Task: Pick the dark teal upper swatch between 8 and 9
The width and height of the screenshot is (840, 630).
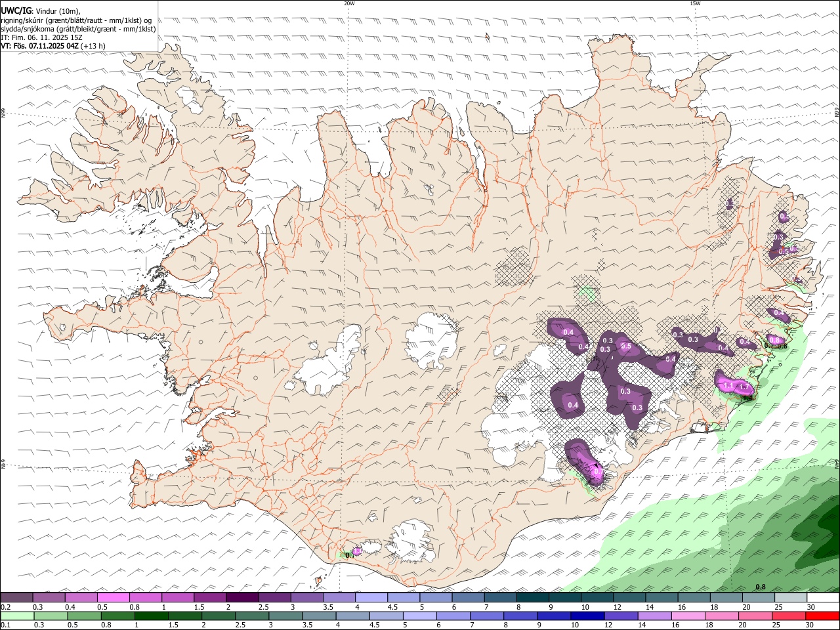Action: (532, 597)
